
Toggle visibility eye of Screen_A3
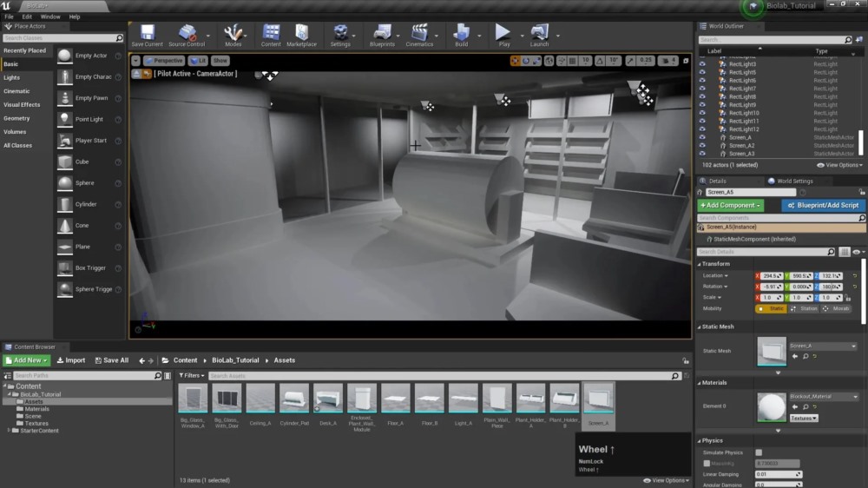pyautogui.click(x=702, y=154)
